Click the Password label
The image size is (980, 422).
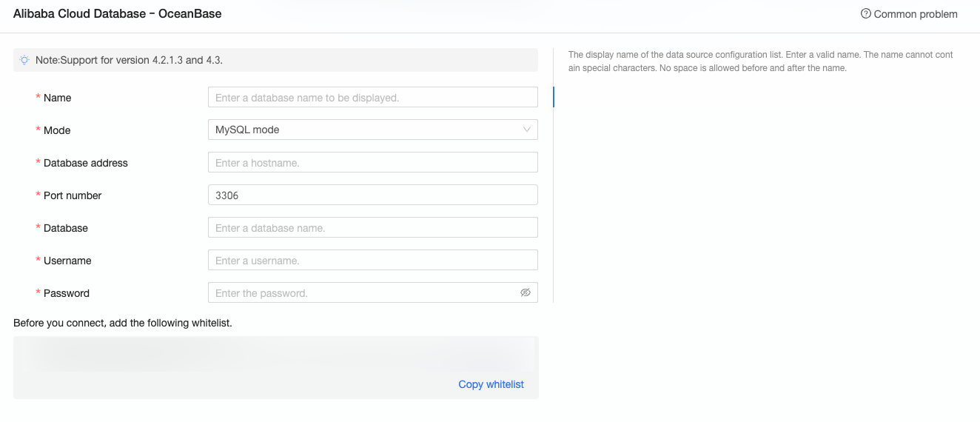[67, 293]
